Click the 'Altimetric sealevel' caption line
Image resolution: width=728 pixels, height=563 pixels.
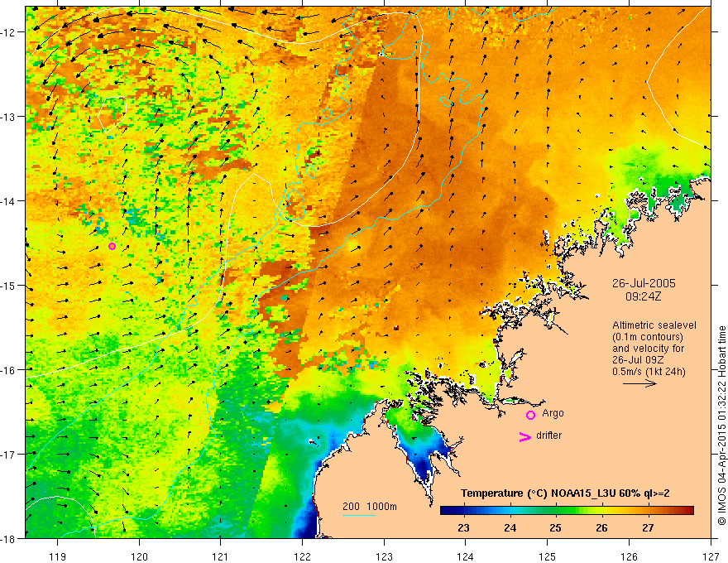pos(654,325)
